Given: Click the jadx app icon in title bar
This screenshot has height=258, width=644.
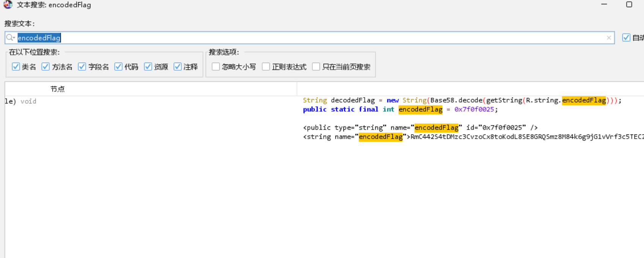Looking at the screenshot, I should [x=8, y=5].
